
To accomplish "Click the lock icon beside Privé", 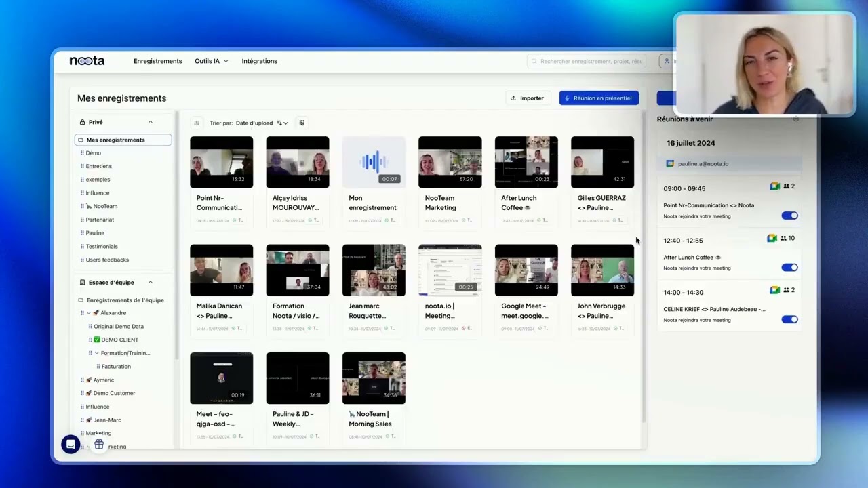I will (x=83, y=122).
